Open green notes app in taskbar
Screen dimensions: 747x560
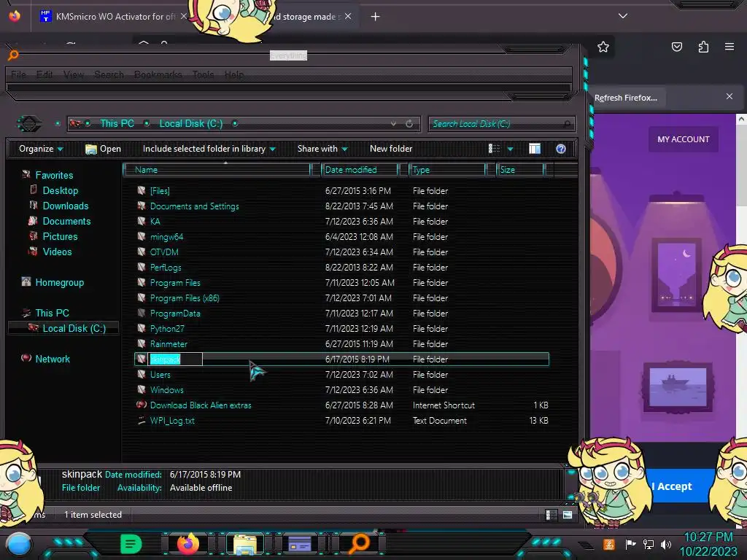coord(131,544)
